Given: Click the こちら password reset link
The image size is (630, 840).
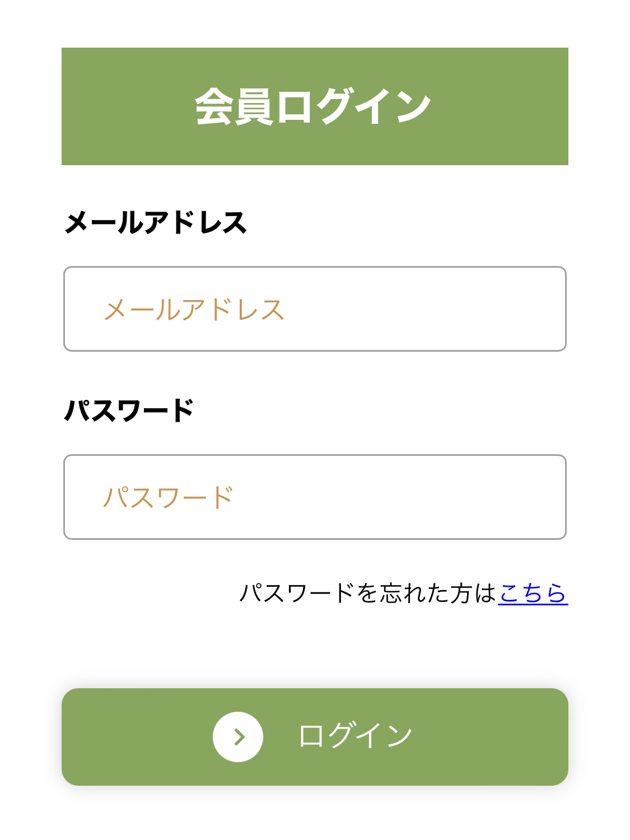Looking at the screenshot, I should point(533,593).
